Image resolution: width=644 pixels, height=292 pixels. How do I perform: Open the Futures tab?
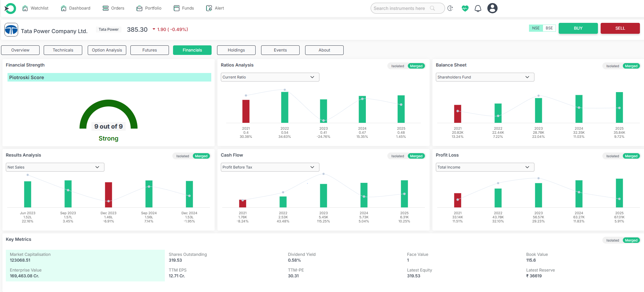[x=149, y=50]
